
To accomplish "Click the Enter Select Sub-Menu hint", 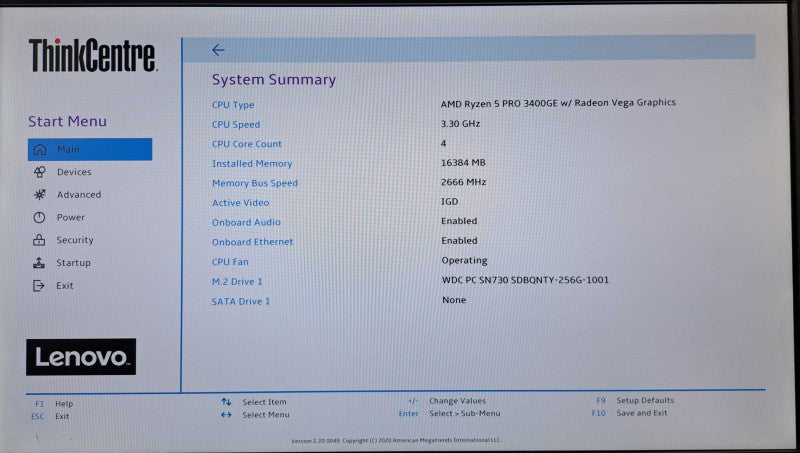I will (x=449, y=414).
